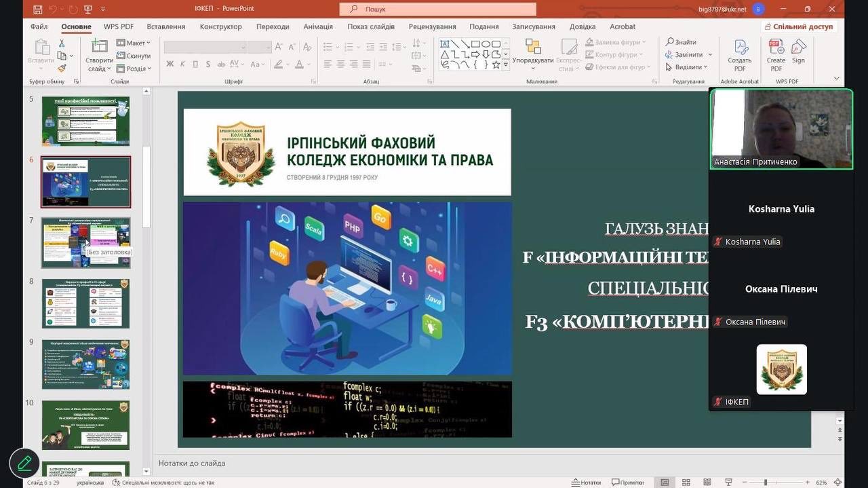Toggle align text right

click(353, 64)
